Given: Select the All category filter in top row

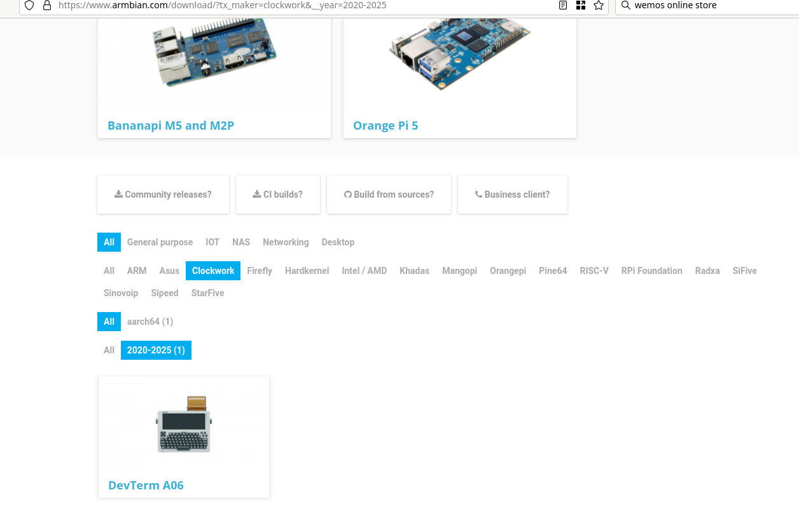Looking at the screenshot, I should click(109, 242).
